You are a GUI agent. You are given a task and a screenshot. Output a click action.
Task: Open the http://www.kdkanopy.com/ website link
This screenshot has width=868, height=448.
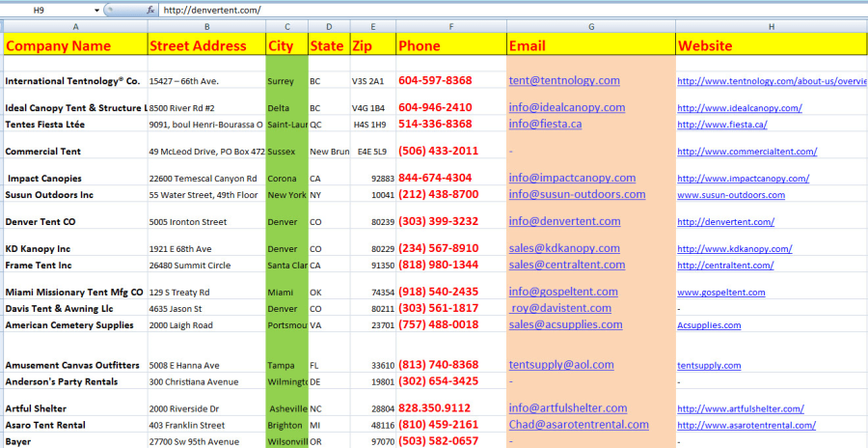click(x=735, y=249)
